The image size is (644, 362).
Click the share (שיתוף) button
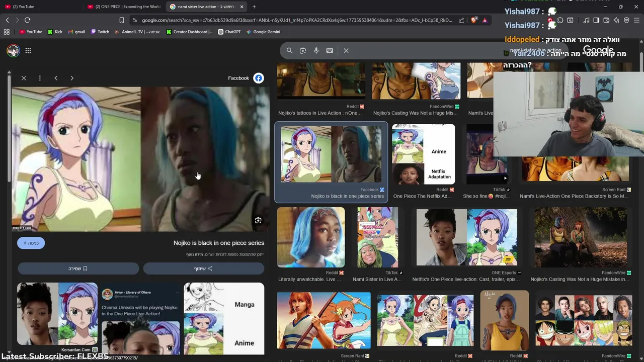coord(203,268)
